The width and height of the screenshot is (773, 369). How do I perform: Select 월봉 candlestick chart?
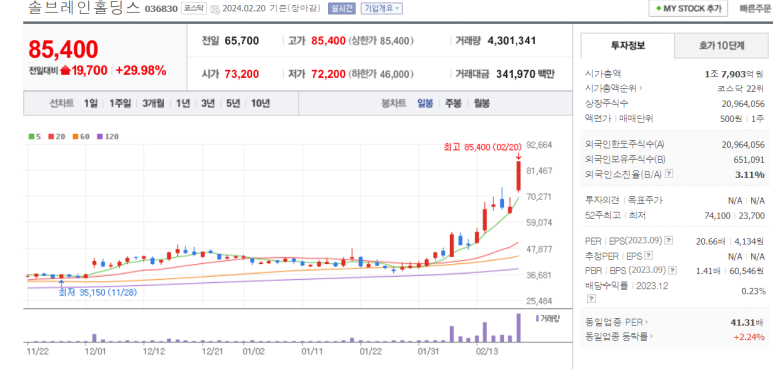click(482, 103)
